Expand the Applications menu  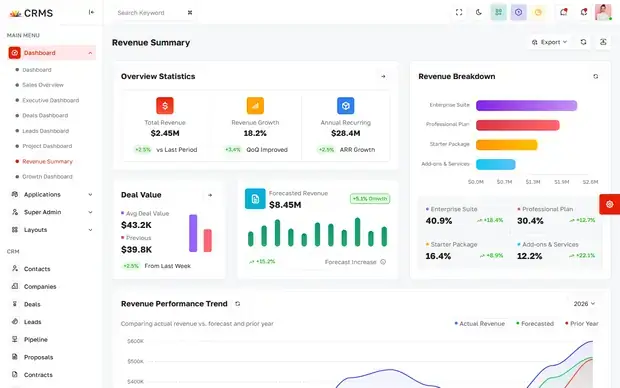52,195
